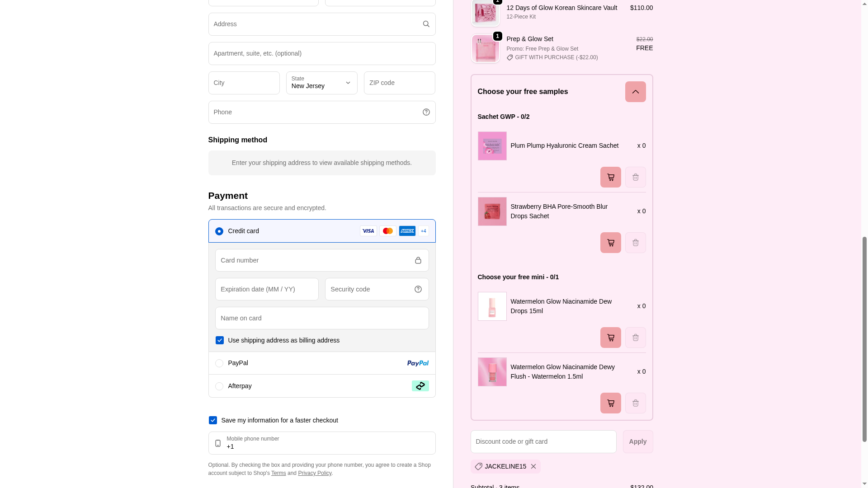Remove Strawberry BHA Blur Drops Sachet with trash icon
The image size is (868, 488).
pyautogui.click(x=635, y=243)
